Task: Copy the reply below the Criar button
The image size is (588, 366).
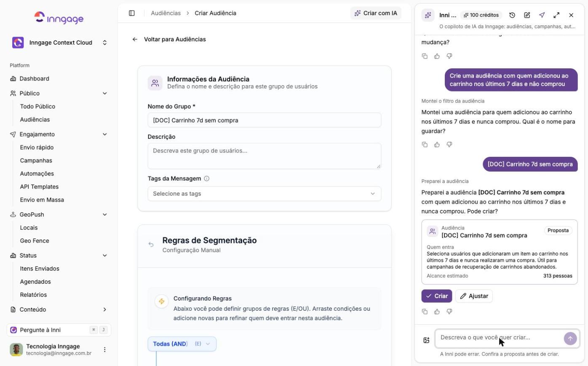Action: coord(425,312)
